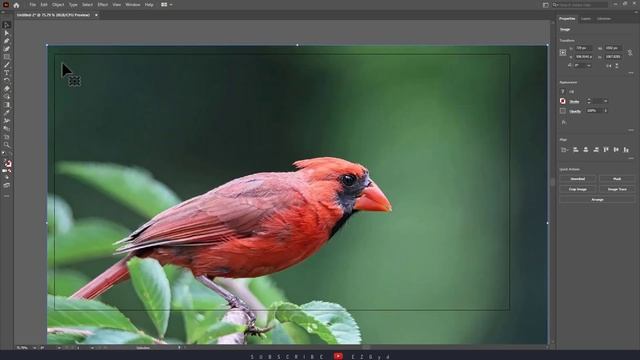Click the Opacity value field
The height and width of the screenshot is (360, 640).
point(594,111)
